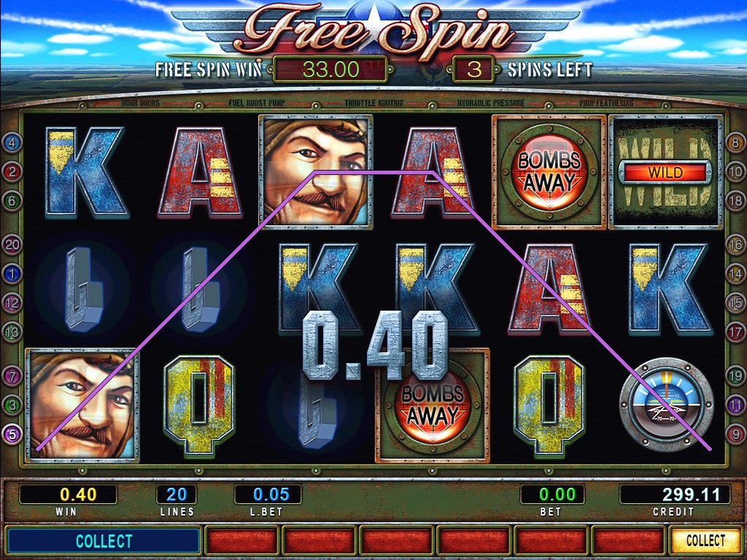Click the top-row Bombs Away symbol
The image size is (747, 560).
click(x=549, y=172)
